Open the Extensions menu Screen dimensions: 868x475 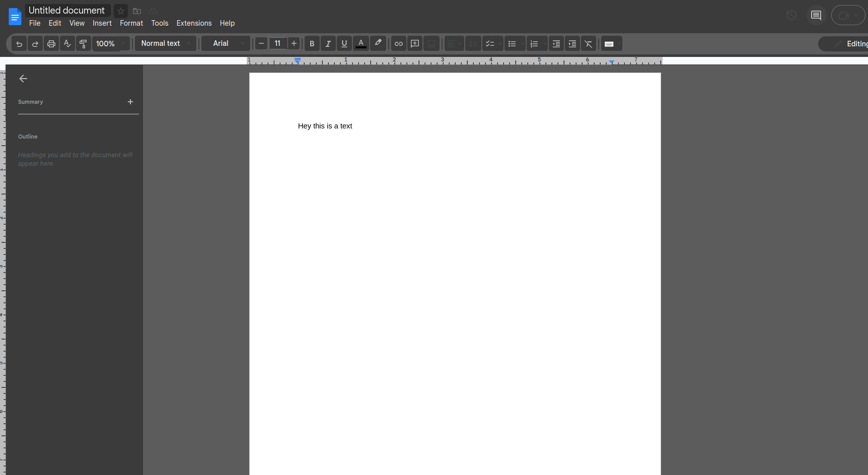(x=194, y=23)
